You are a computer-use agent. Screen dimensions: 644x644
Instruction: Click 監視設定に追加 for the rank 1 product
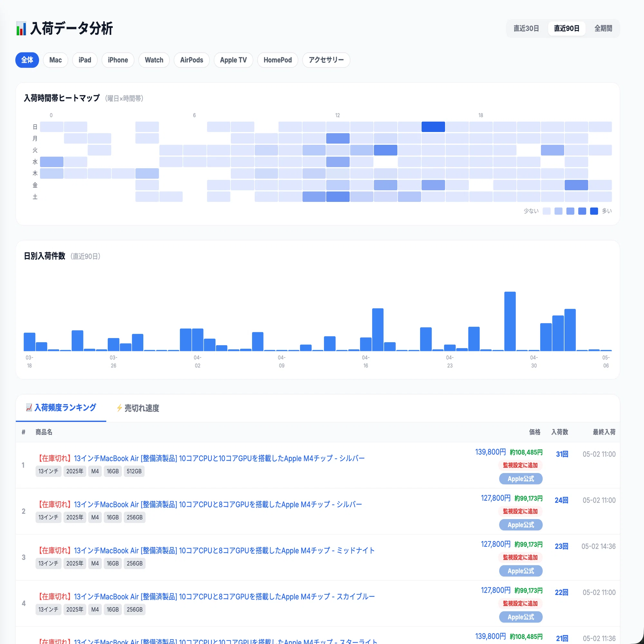[520, 465]
